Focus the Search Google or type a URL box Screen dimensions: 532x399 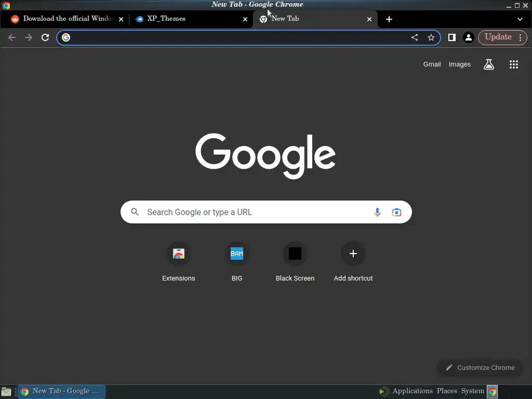pyautogui.click(x=266, y=212)
